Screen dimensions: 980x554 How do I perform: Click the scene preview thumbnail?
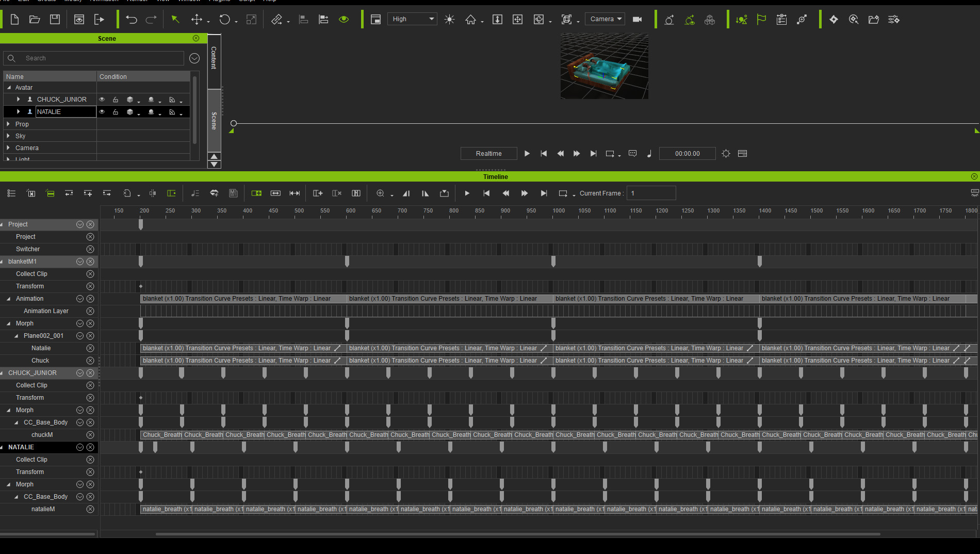tap(605, 66)
